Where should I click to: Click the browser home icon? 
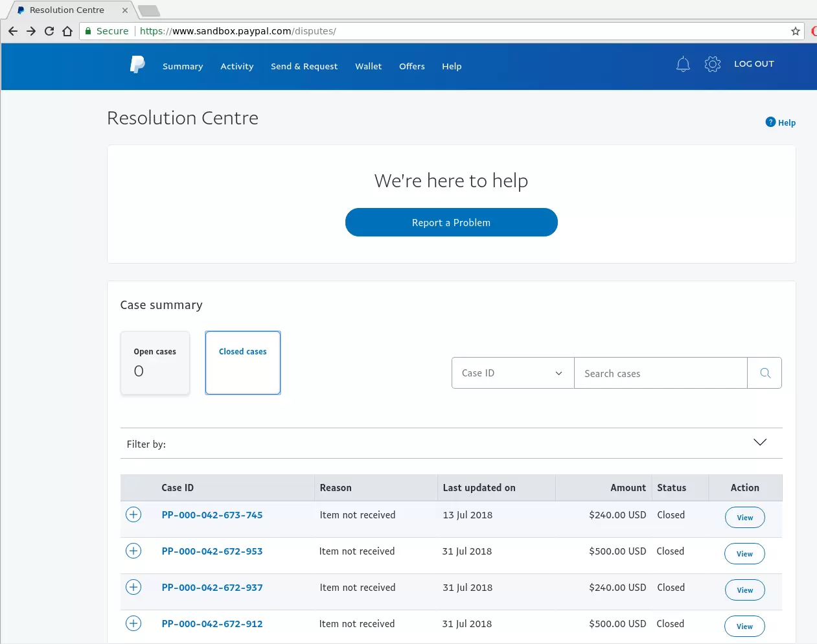(67, 30)
